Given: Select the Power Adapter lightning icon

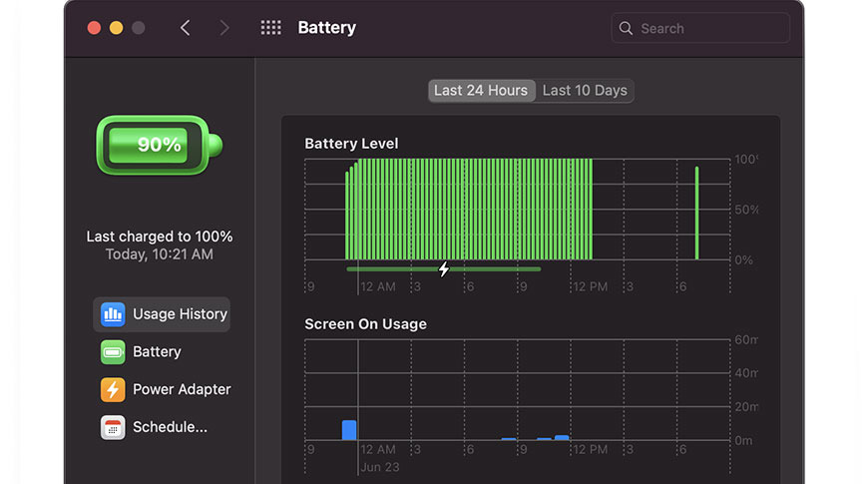Looking at the screenshot, I should tap(113, 390).
